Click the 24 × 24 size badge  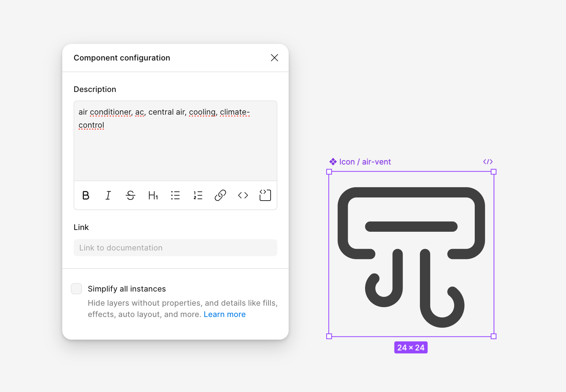[x=411, y=347]
